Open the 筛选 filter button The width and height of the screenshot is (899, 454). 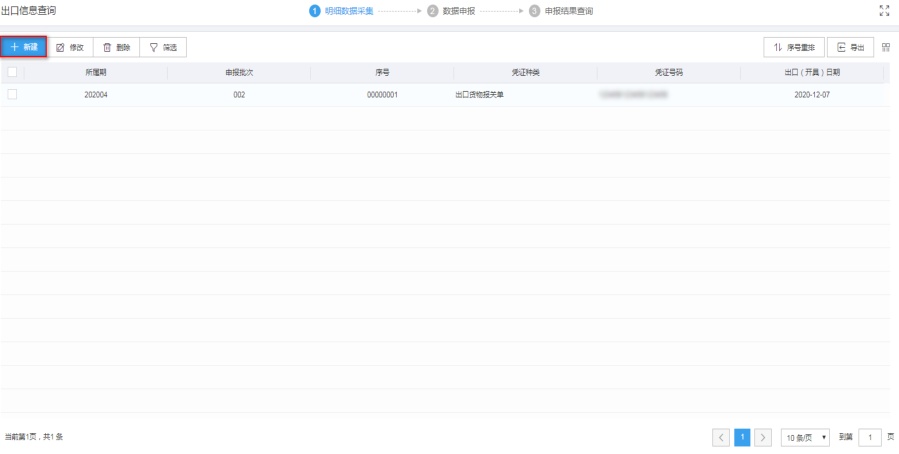point(163,48)
